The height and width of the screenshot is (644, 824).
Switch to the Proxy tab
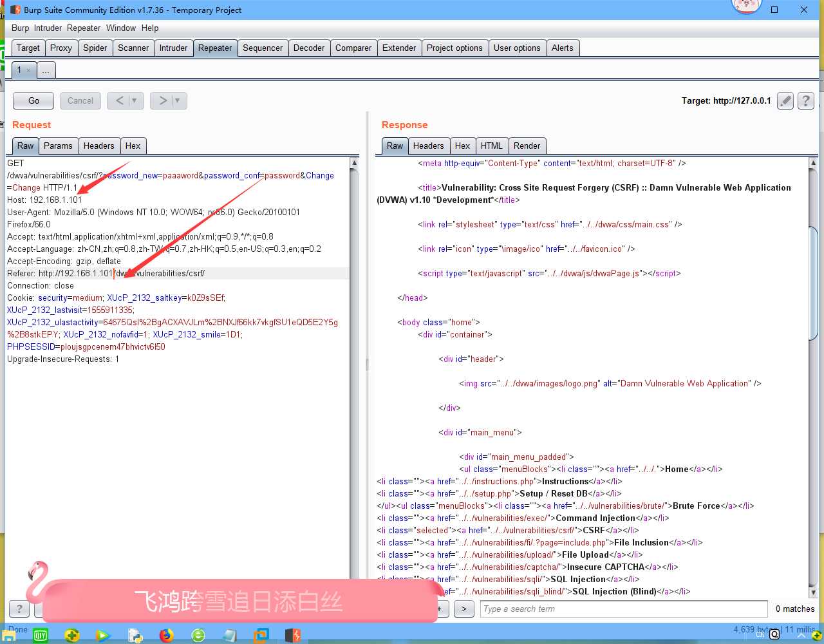point(61,48)
